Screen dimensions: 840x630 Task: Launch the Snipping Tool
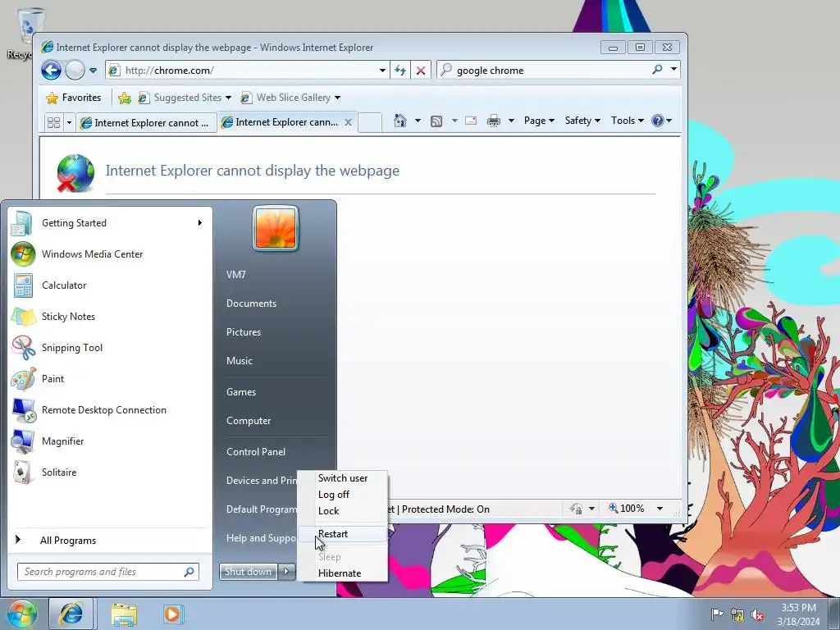point(109,348)
